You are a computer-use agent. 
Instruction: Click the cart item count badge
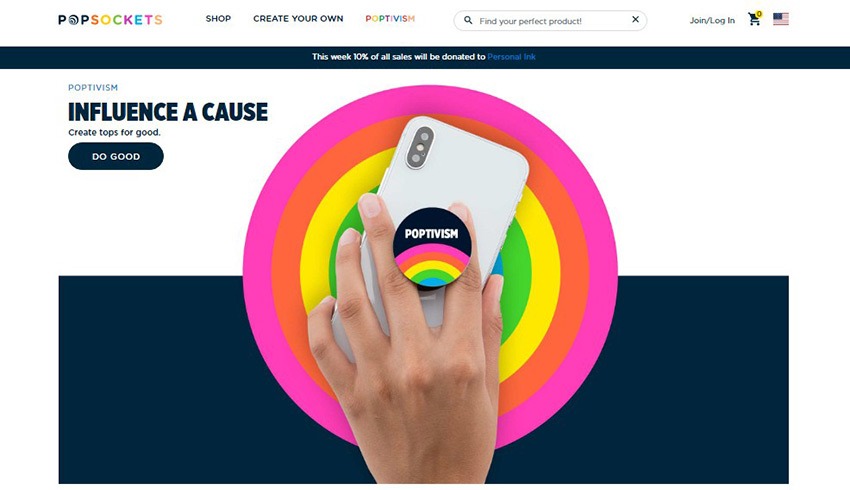[758, 14]
